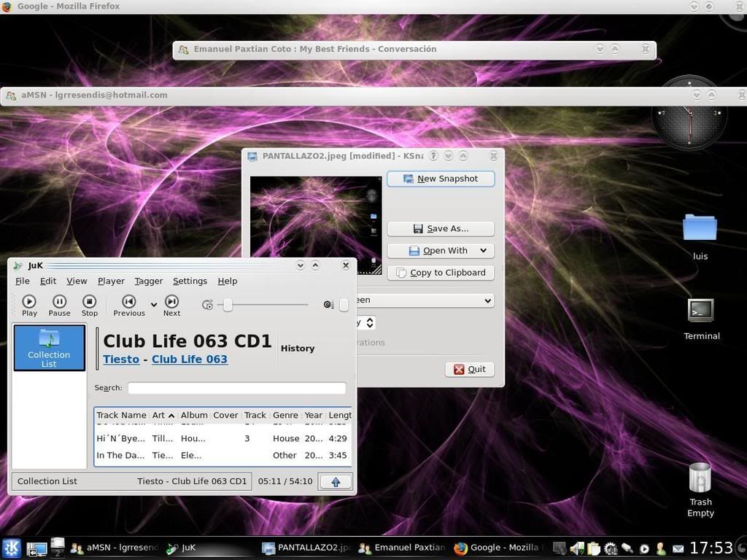Click the History label in JuK

tap(298, 348)
